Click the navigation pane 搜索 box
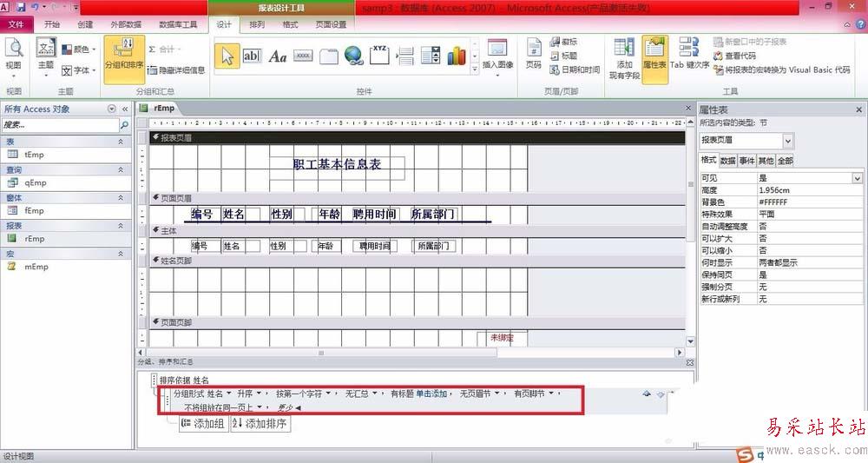This screenshot has height=463, width=868. (60, 125)
